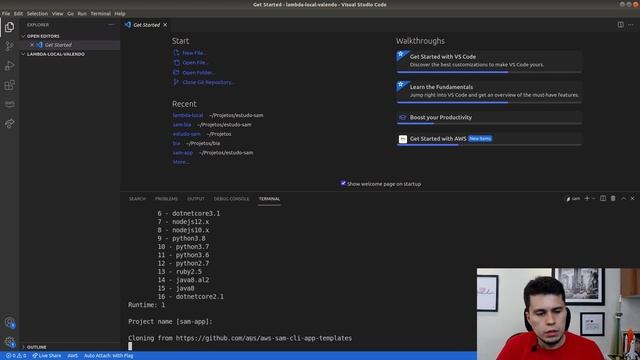Image resolution: width=640 pixels, height=360 pixels.
Task: Open Get Started with AWS walkthrough
Action: pos(489,139)
